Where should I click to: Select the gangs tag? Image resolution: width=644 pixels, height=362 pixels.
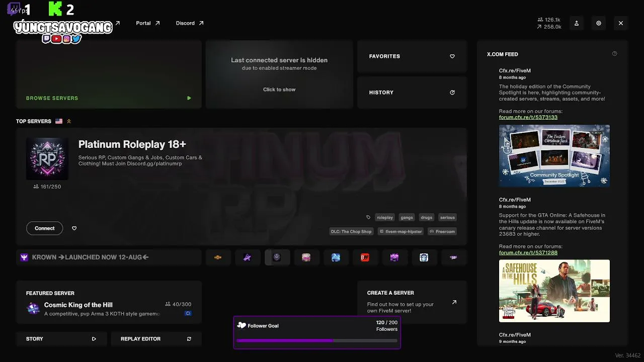[x=407, y=217]
